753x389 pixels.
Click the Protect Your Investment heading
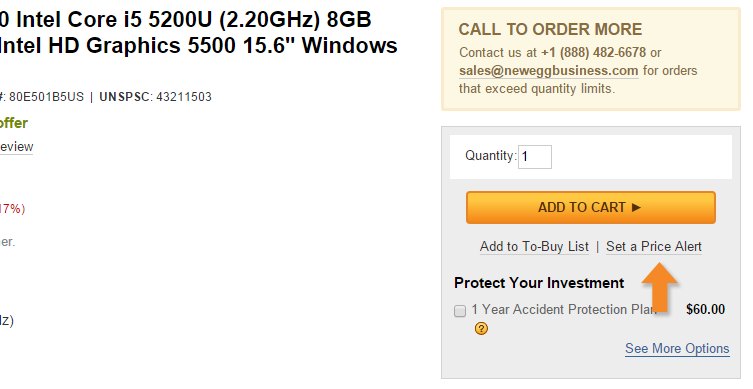coord(539,283)
